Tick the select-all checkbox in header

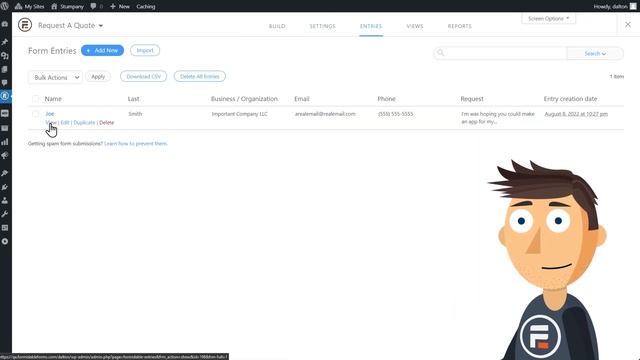36,98
